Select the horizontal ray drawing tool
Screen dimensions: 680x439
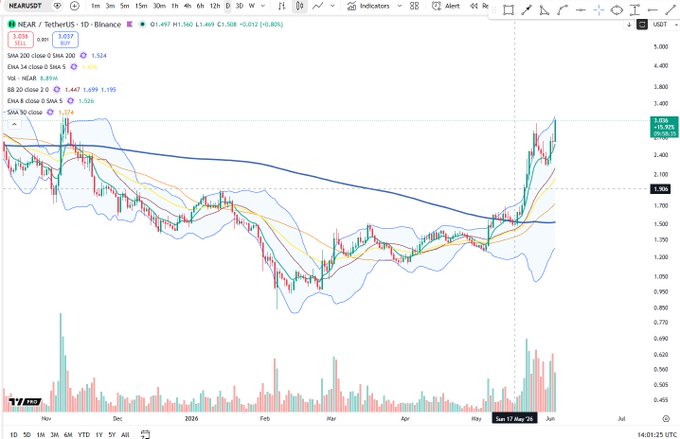(x=653, y=10)
